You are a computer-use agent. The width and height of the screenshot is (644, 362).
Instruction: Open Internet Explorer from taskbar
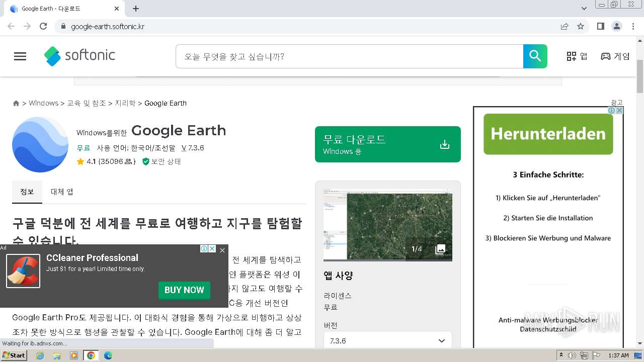(x=40, y=355)
